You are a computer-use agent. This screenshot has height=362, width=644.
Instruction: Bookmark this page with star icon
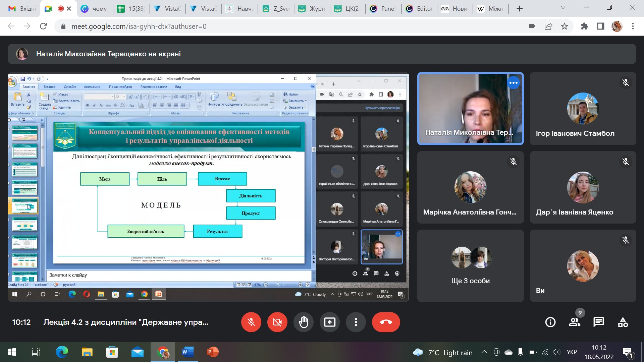pos(565,26)
